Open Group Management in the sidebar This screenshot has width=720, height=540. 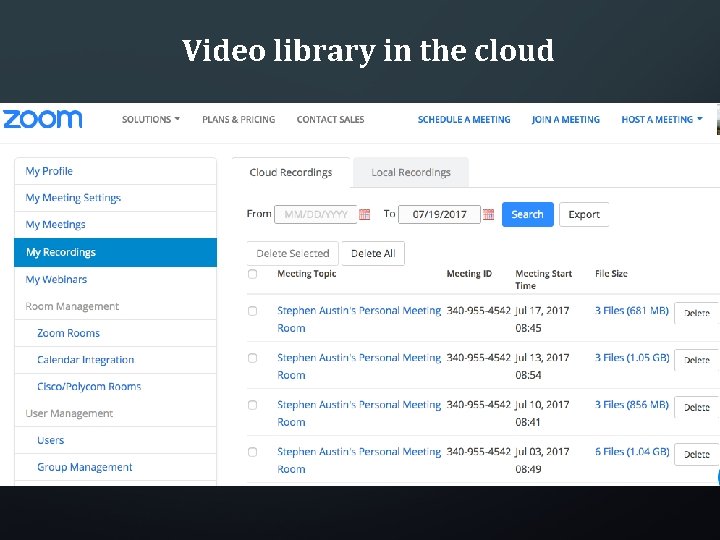tap(115, 467)
